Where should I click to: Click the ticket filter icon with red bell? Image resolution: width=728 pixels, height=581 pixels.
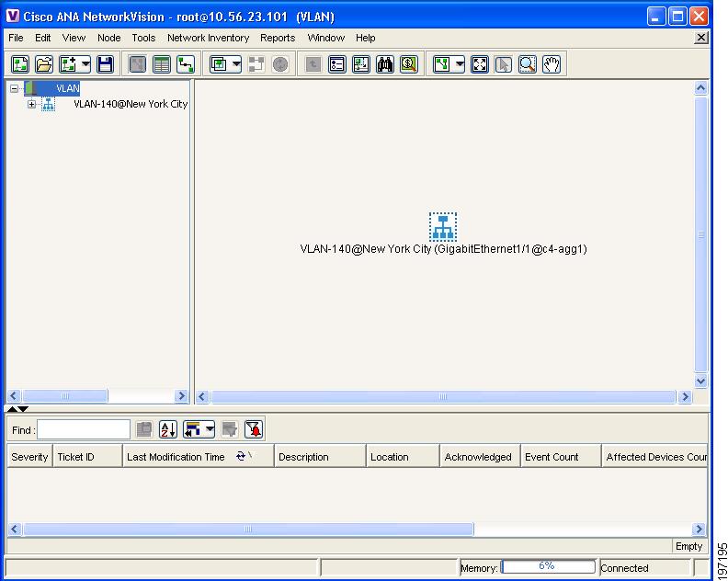point(254,429)
